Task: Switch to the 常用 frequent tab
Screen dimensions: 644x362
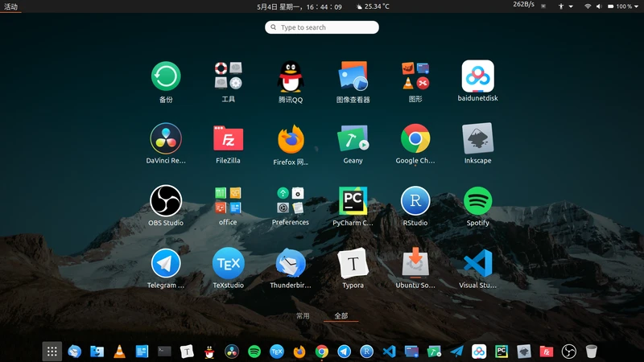Action: 303,315
